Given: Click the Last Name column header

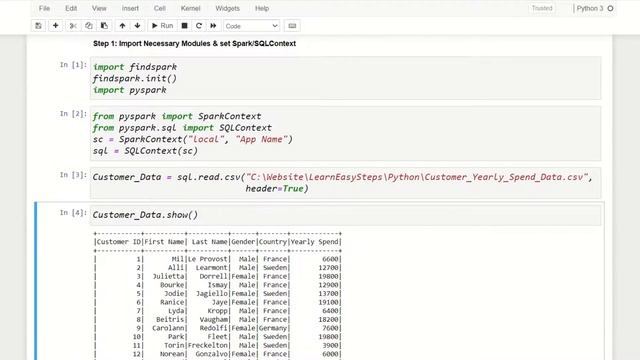Looking at the screenshot, I should [209, 242].
